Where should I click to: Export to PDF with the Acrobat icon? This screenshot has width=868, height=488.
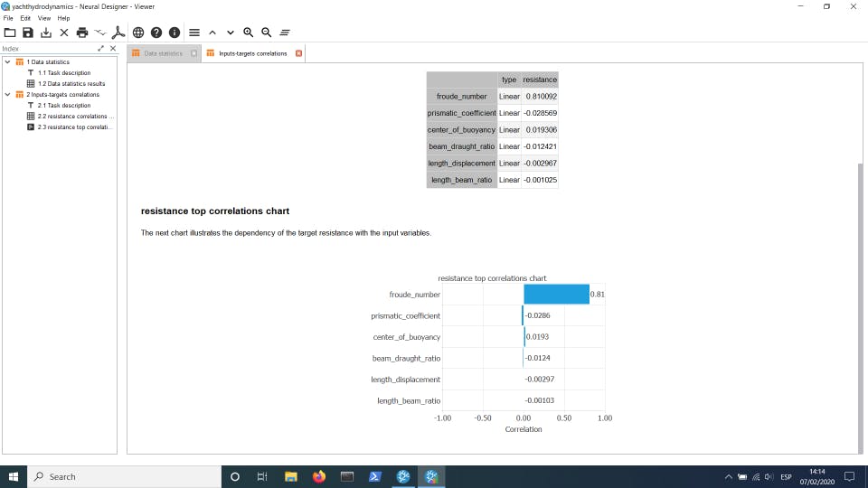pos(118,33)
